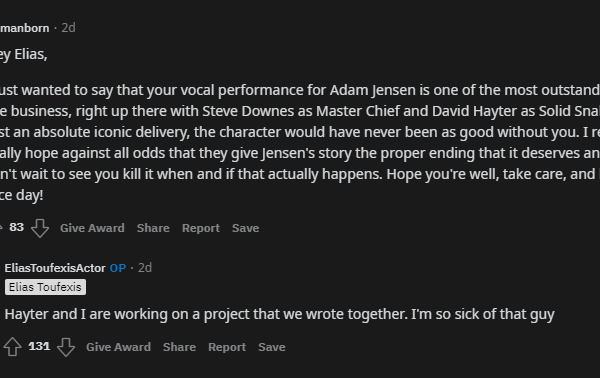Save the 83-point comment

246,228
